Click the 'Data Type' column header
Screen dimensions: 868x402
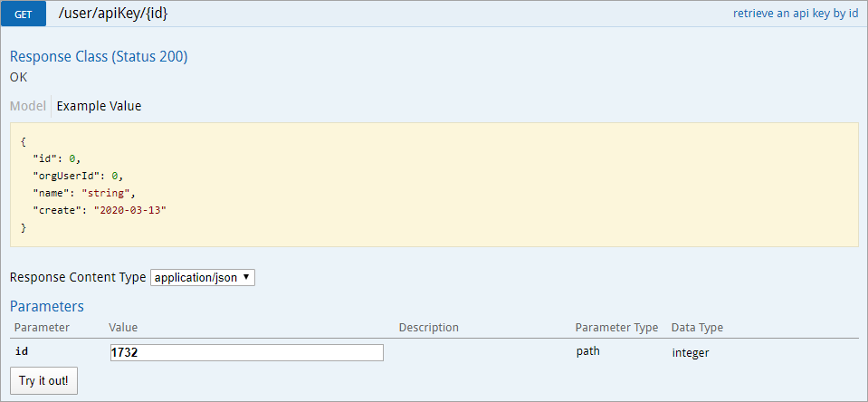[x=697, y=327]
